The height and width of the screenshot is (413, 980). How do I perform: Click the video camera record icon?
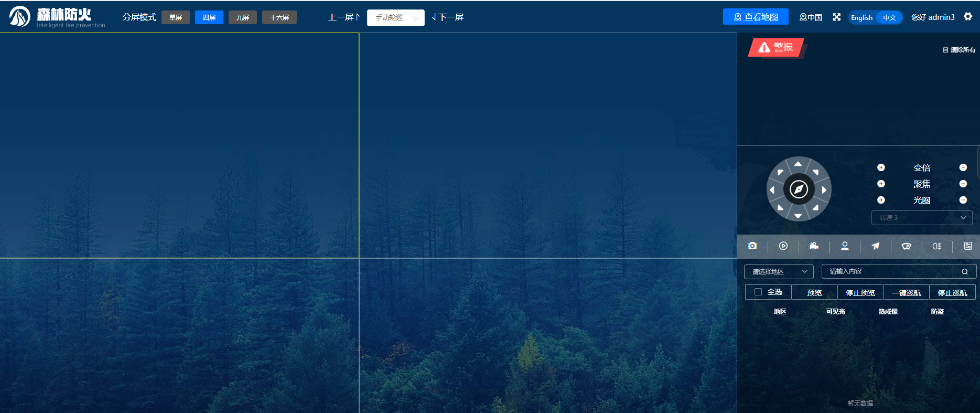point(814,246)
